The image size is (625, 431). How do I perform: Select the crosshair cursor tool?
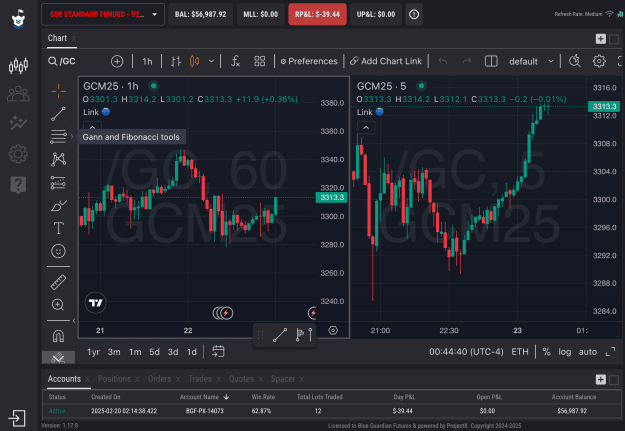tap(59, 91)
